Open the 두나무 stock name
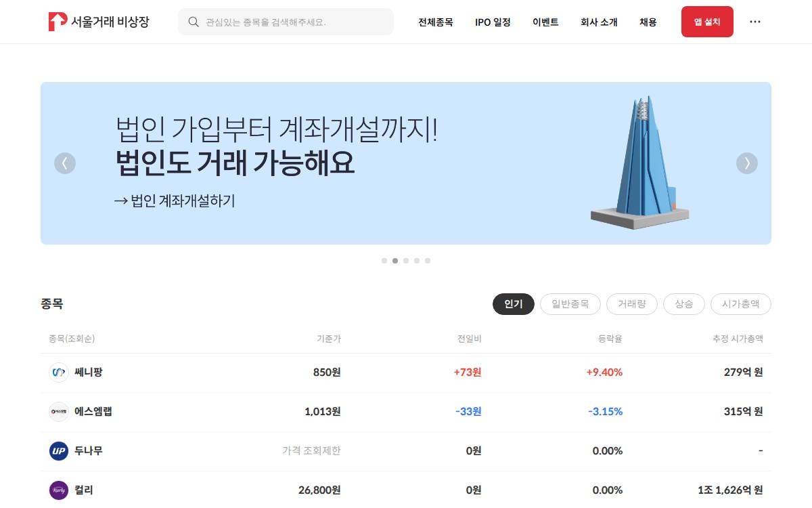 pyautogui.click(x=89, y=450)
